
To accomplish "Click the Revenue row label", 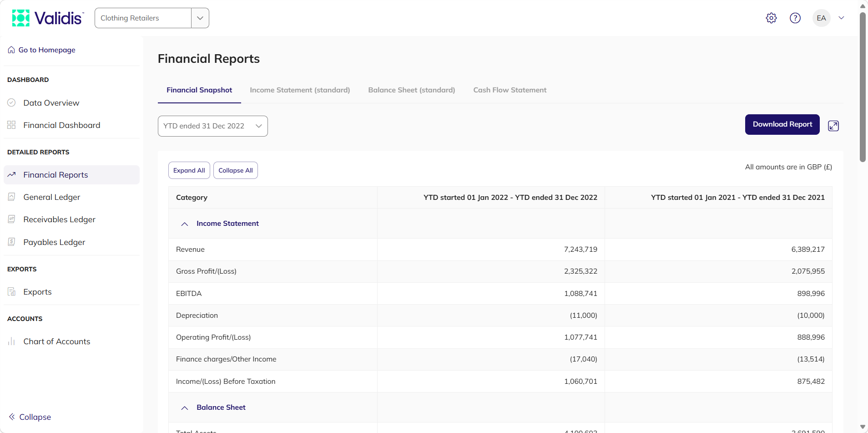I will click(x=190, y=250).
